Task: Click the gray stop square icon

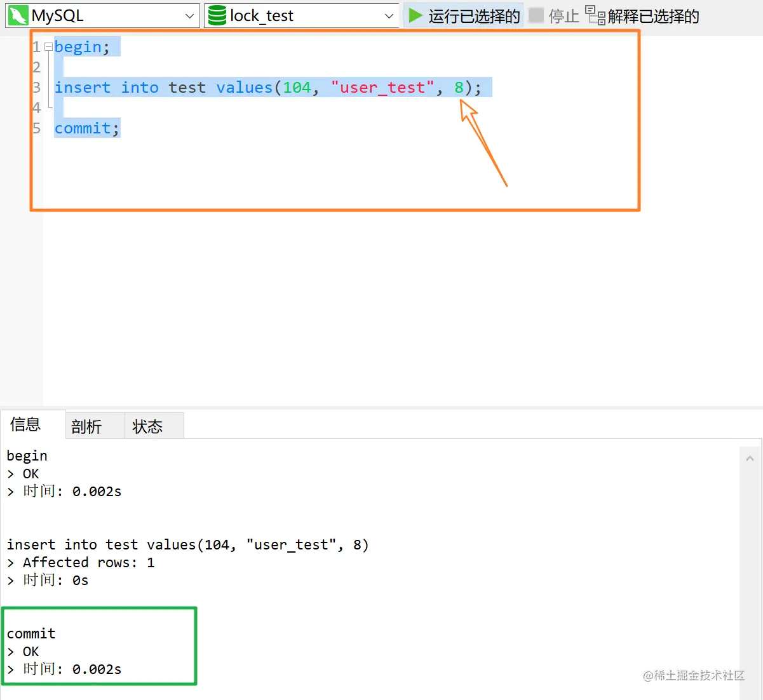Action: pyautogui.click(x=536, y=16)
